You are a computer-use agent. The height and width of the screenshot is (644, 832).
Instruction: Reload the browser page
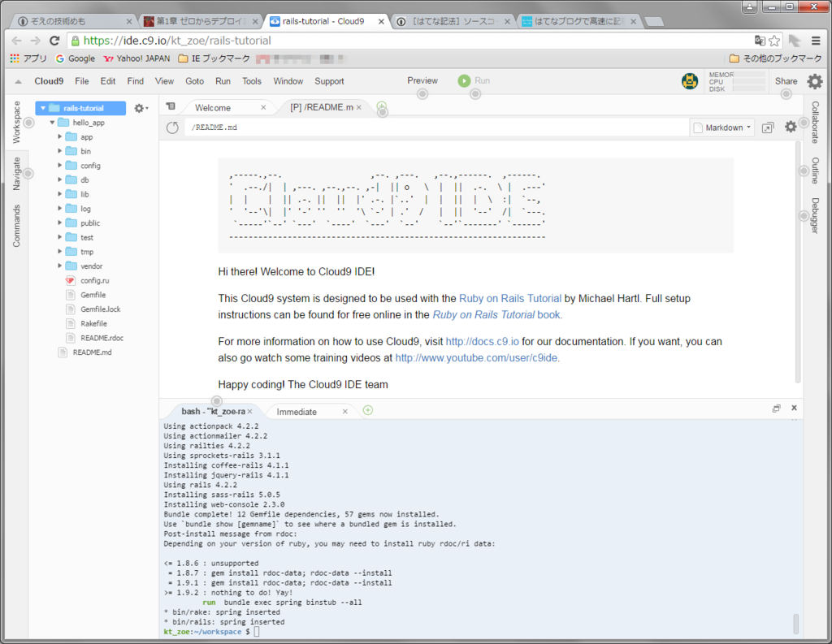tap(54, 41)
